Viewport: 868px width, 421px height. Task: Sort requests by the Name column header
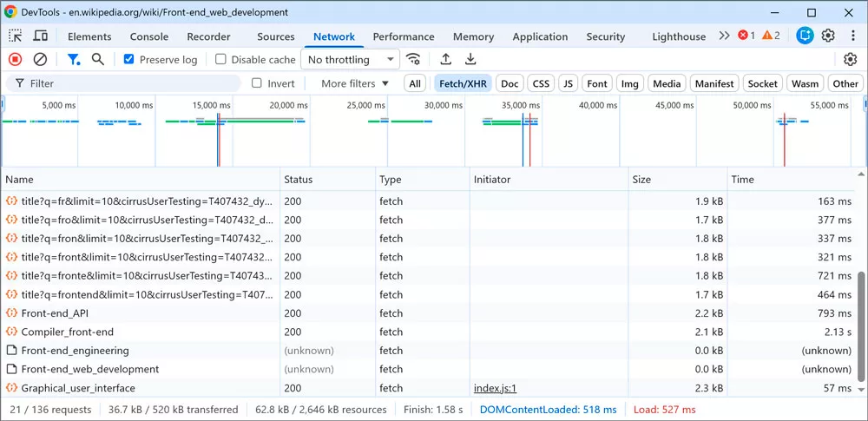[140, 180]
